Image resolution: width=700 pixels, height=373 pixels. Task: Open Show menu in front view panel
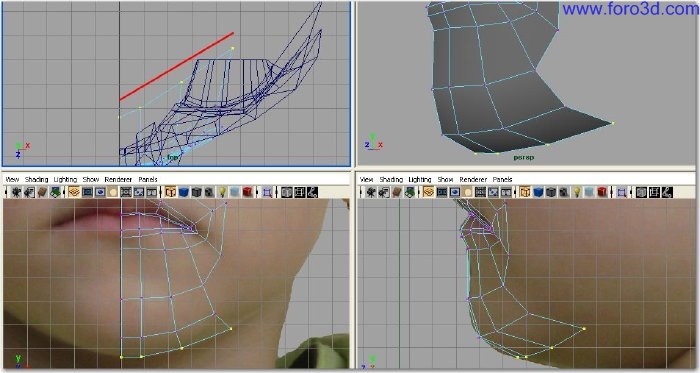[x=91, y=179]
